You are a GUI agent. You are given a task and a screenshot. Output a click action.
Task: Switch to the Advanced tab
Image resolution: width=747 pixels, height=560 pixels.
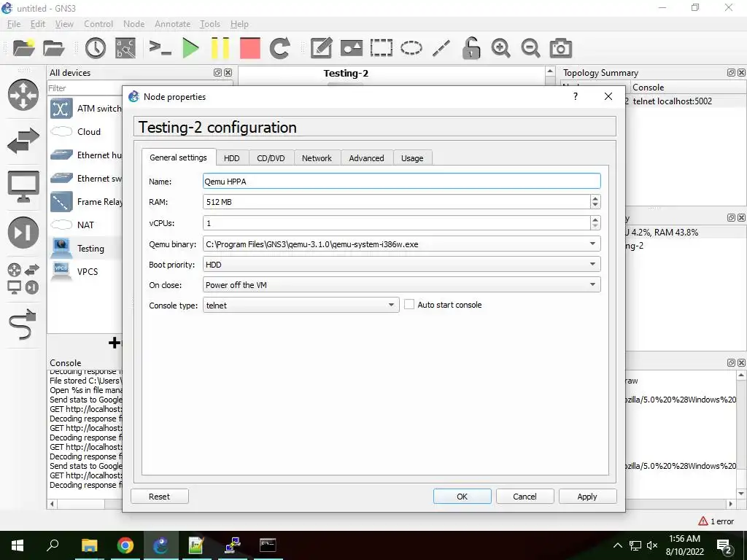(x=366, y=158)
